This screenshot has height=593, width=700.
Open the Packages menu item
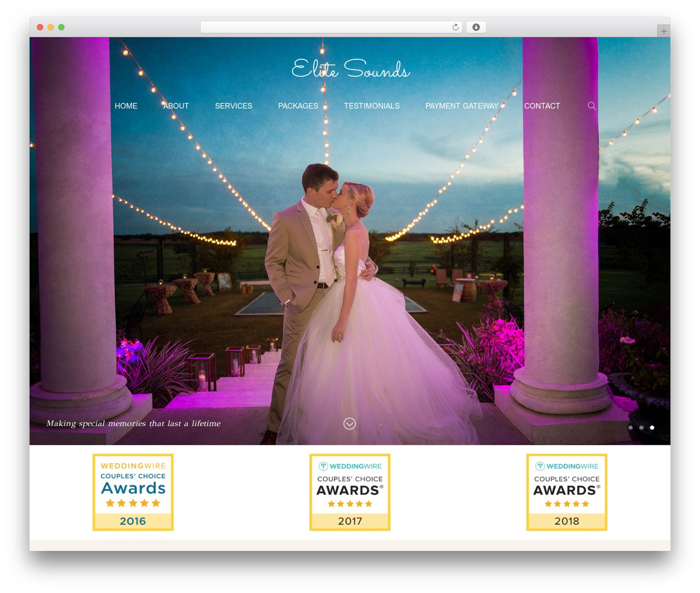coord(298,106)
